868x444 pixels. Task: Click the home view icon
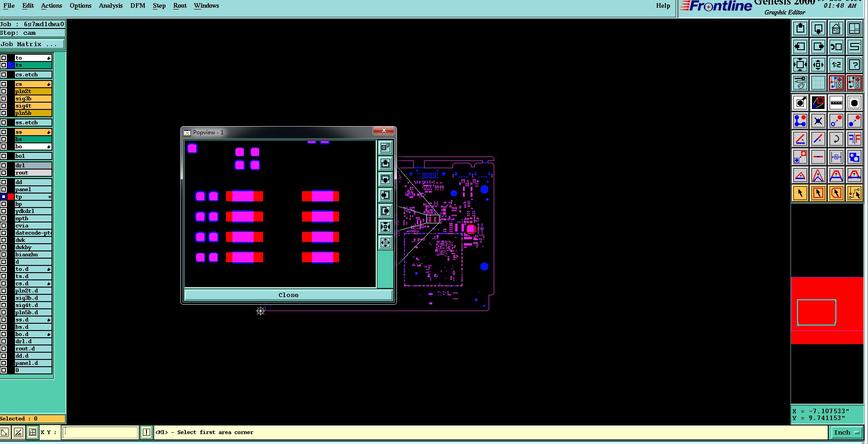click(836, 28)
